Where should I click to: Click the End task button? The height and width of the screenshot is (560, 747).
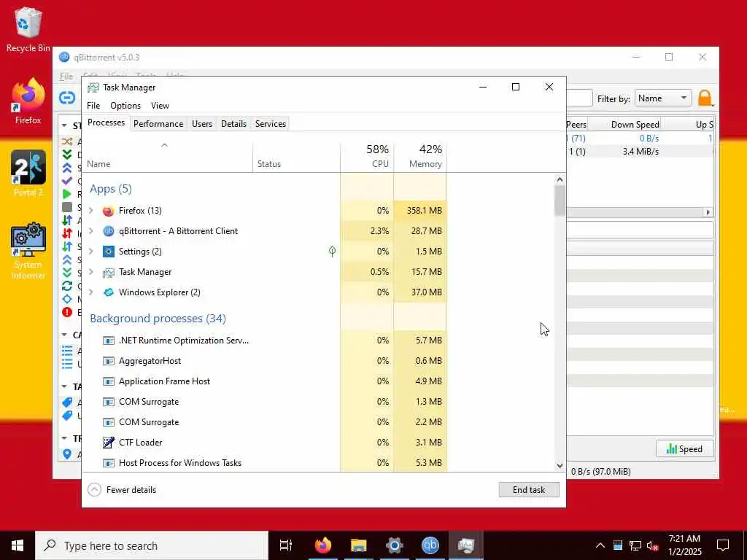(529, 490)
